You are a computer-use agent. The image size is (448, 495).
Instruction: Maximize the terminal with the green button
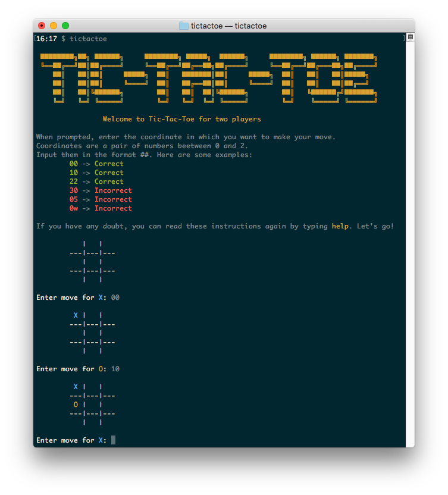pos(65,26)
